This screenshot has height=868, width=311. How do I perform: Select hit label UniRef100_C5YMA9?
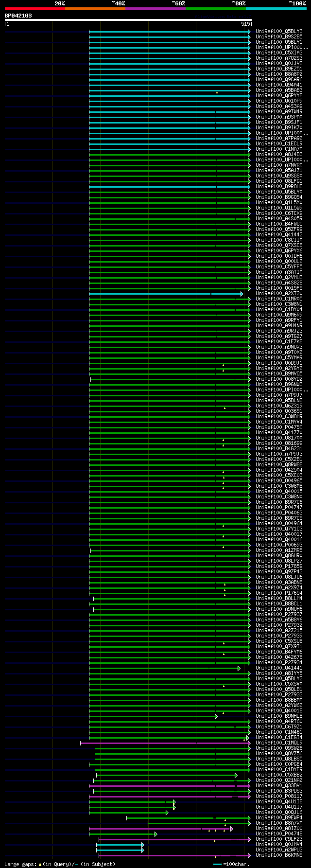(279, 358)
